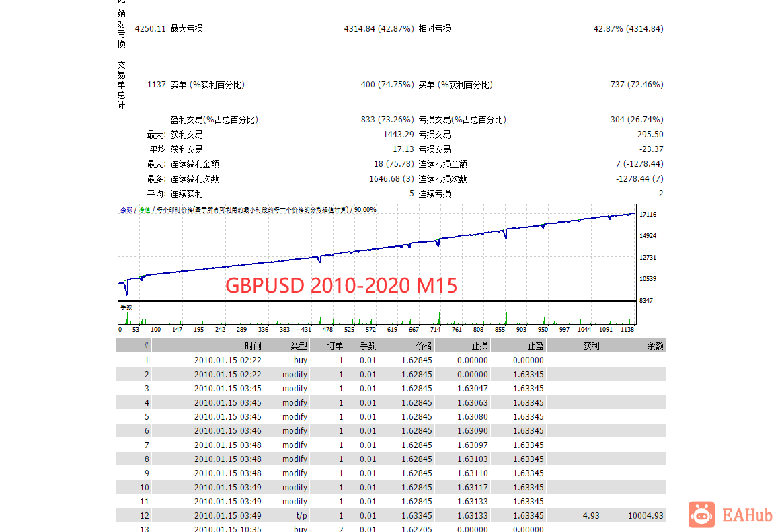This screenshot has width=782, height=532.
Task: Click the 余额 column header
Action: tap(634, 346)
